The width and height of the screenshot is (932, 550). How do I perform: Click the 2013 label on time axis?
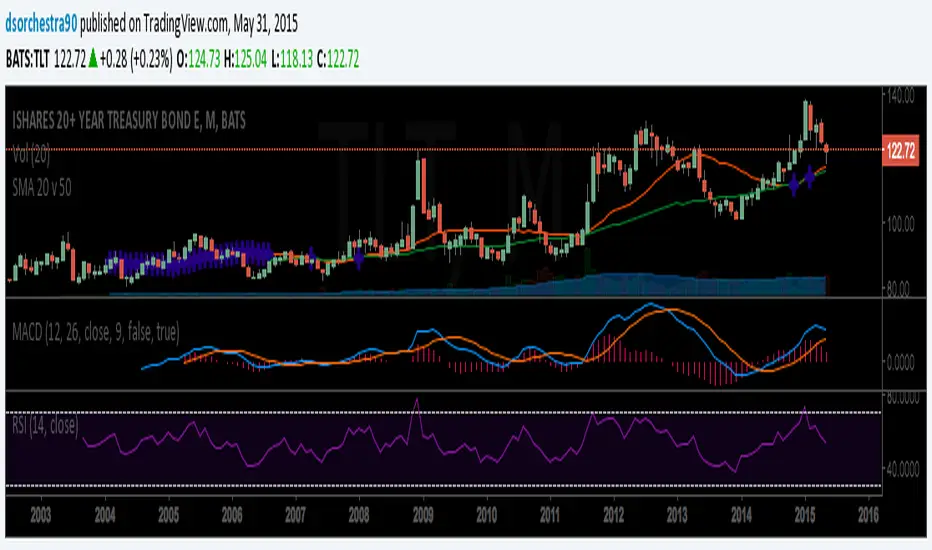[677, 515]
